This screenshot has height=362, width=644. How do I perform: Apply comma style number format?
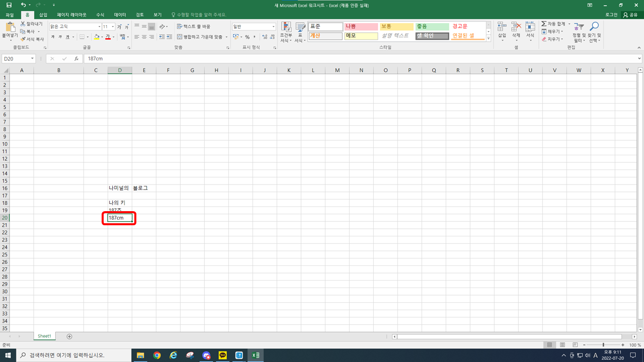(x=255, y=37)
